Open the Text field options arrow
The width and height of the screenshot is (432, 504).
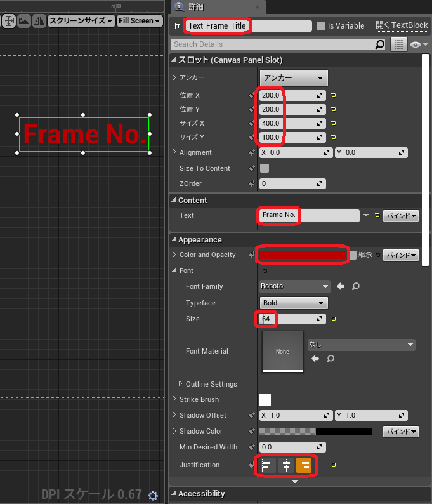(366, 215)
